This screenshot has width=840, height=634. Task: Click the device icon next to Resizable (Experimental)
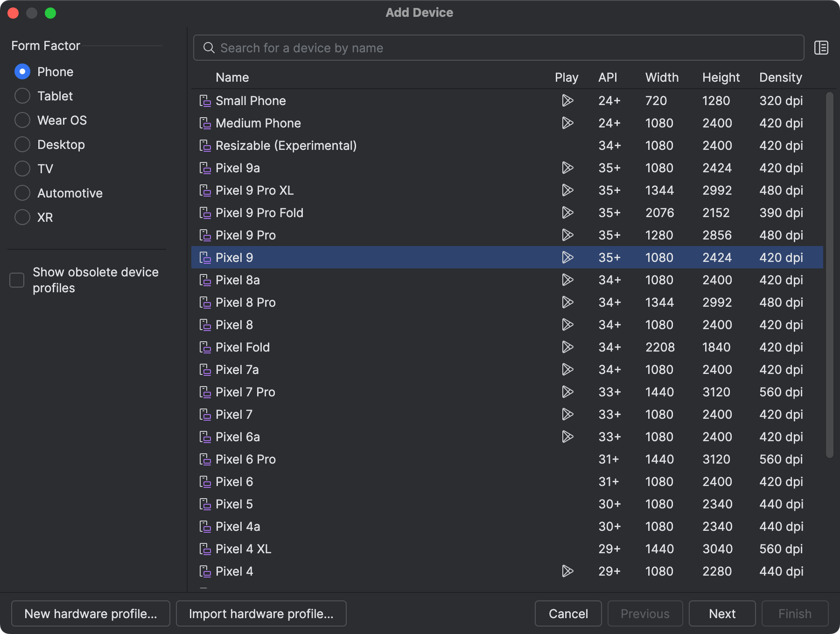[x=205, y=145]
